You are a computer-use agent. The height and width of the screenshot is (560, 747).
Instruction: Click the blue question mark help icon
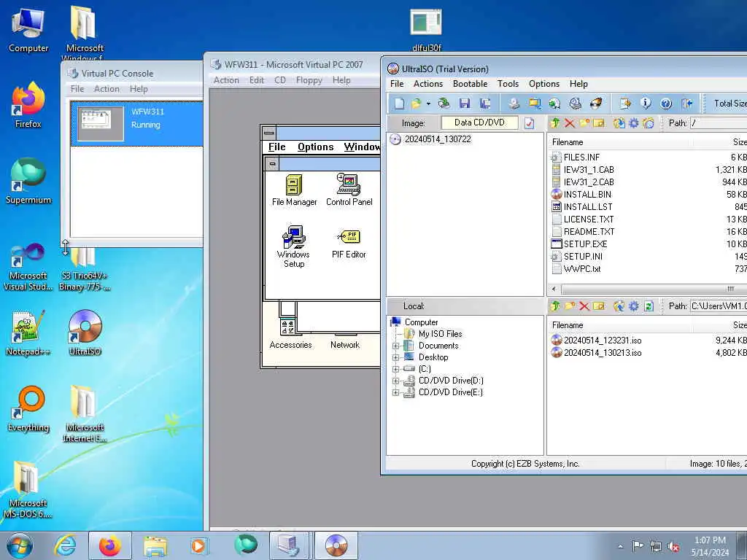click(x=666, y=104)
